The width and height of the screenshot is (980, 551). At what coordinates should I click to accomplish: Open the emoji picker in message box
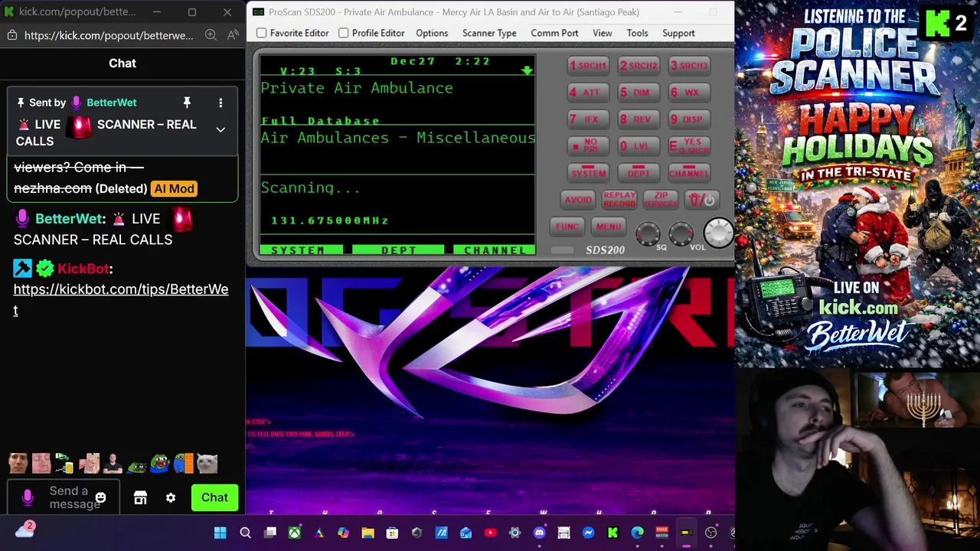point(100,498)
